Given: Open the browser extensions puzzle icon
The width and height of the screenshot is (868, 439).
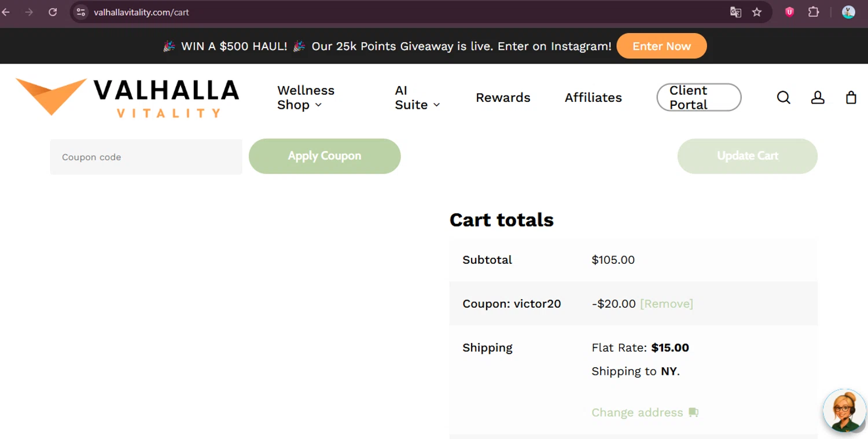Looking at the screenshot, I should (814, 12).
